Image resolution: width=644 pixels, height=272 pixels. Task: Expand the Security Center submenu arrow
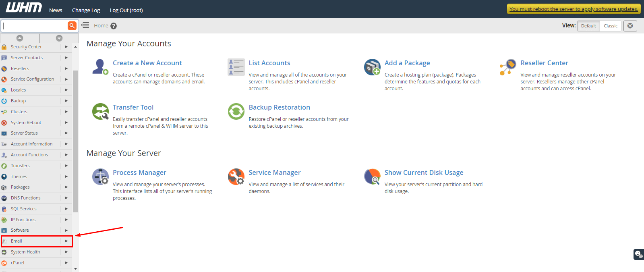coord(66,47)
